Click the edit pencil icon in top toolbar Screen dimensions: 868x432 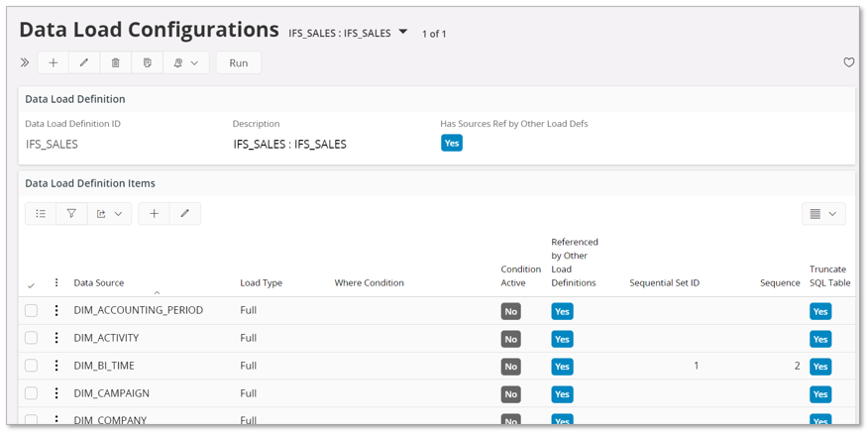click(84, 62)
